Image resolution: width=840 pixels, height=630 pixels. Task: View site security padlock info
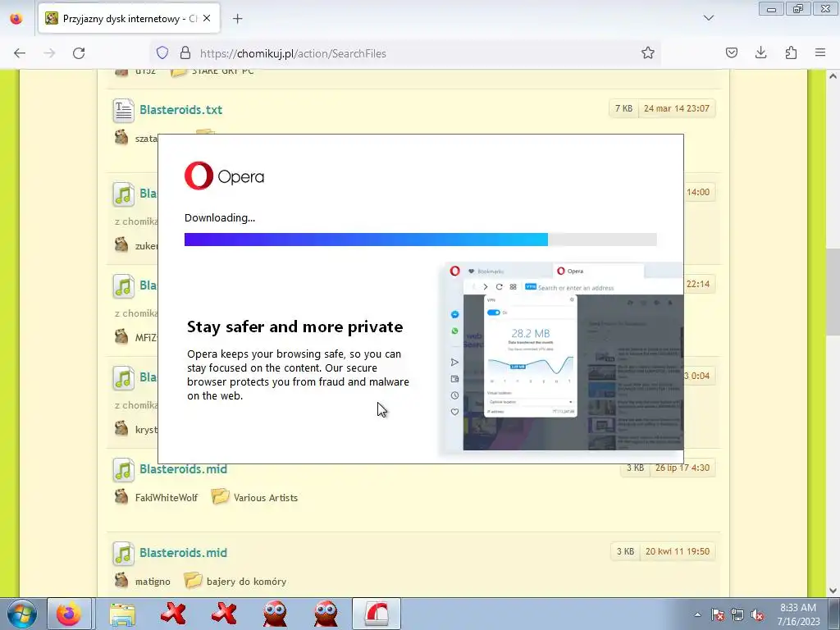(x=185, y=52)
